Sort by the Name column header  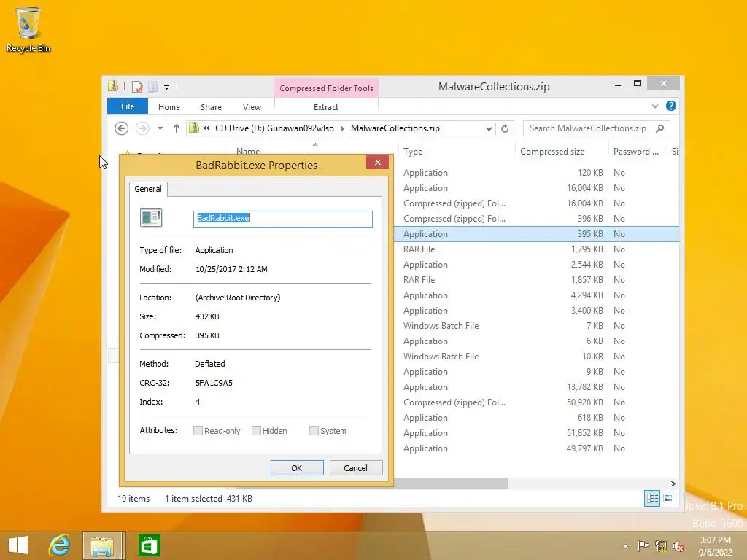point(248,151)
